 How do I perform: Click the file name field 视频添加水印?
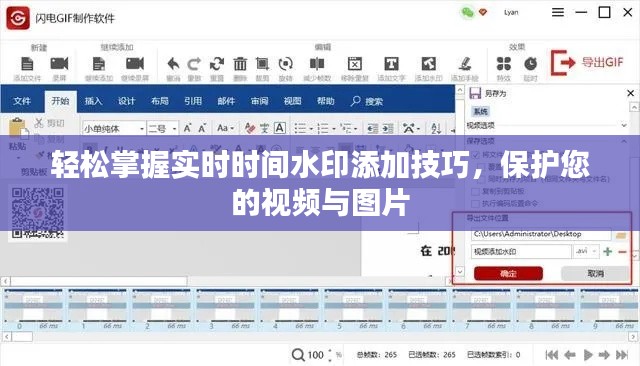[521, 251]
